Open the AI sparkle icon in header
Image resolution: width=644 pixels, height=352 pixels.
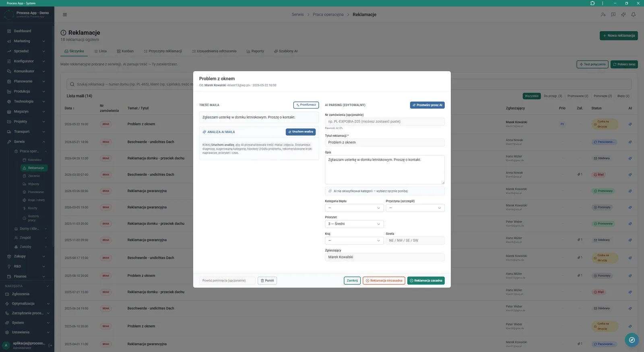click(x=623, y=14)
